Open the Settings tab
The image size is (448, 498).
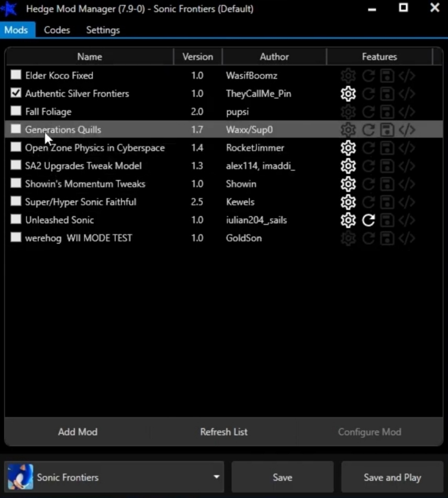[103, 30]
